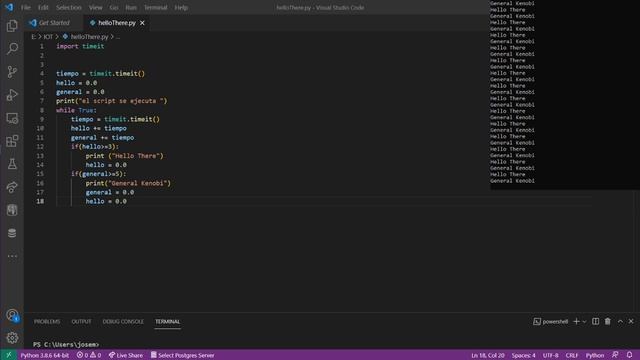Create a new terminal with plus icon
Image resolution: width=640 pixels, height=360 pixels.
point(576,322)
